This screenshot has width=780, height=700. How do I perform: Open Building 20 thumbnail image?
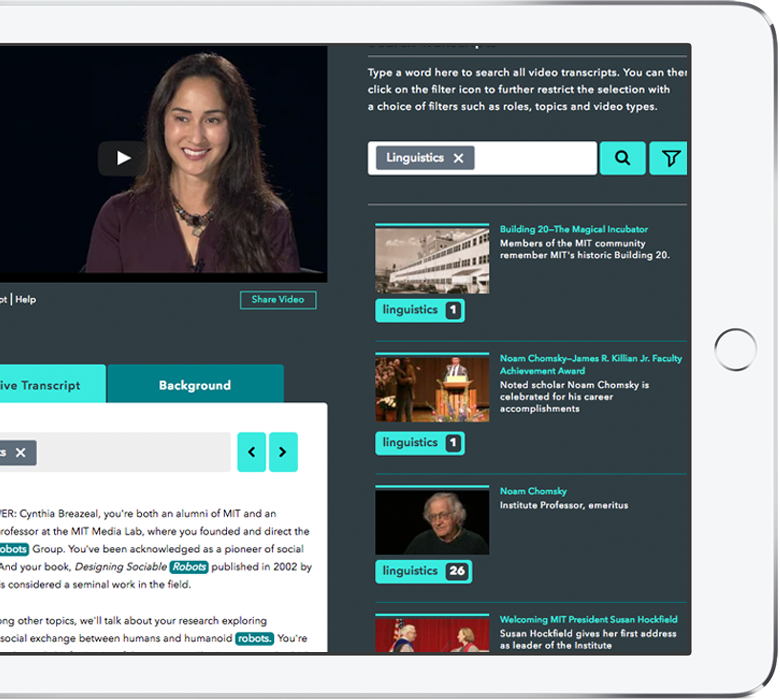pyautogui.click(x=432, y=259)
